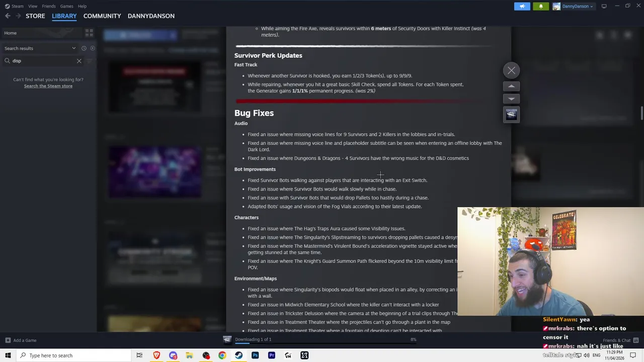This screenshot has width=644, height=362.
Task: Click the Windows Type here to search box
Action: [73, 355]
